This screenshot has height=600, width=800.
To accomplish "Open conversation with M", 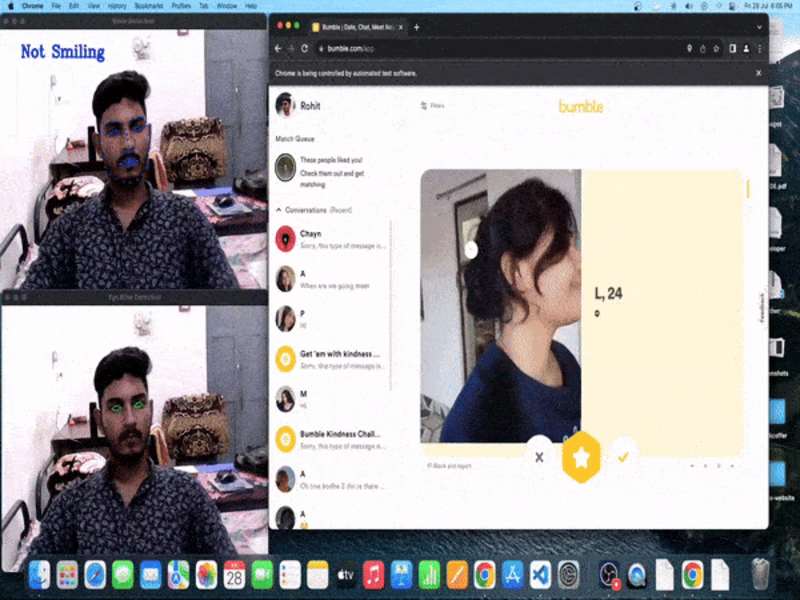I will [x=332, y=399].
